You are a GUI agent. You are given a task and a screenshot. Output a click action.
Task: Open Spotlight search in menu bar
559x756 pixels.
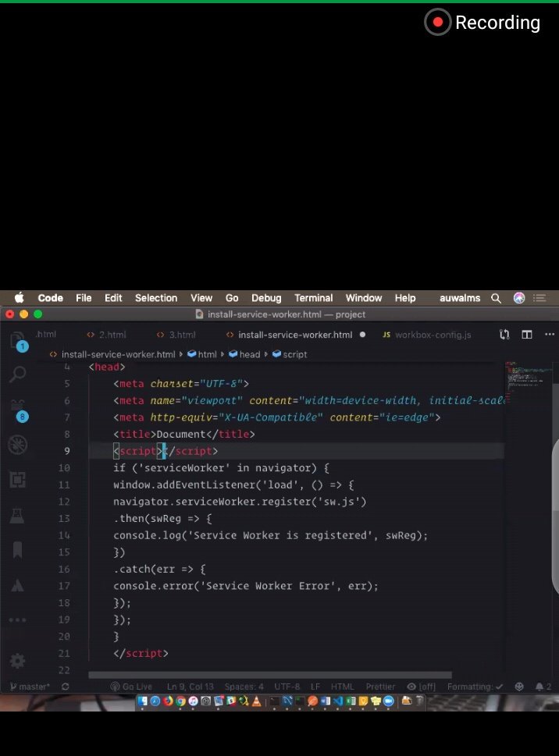click(496, 299)
